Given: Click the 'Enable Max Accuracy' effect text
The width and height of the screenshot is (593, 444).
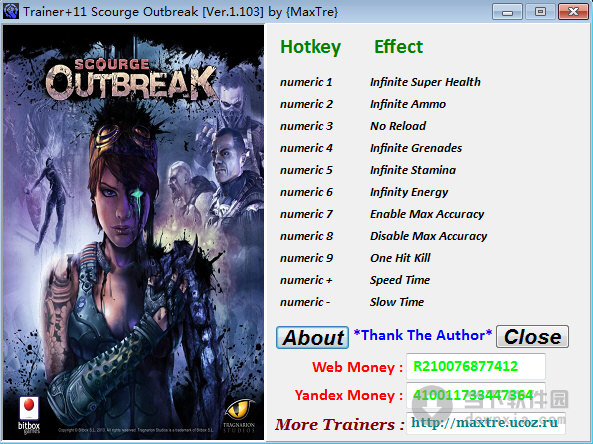Looking at the screenshot, I should click(x=427, y=214).
